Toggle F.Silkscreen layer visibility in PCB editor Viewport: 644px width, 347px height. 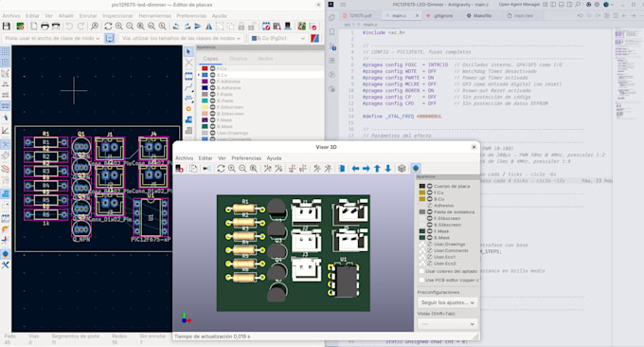(213, 107)
